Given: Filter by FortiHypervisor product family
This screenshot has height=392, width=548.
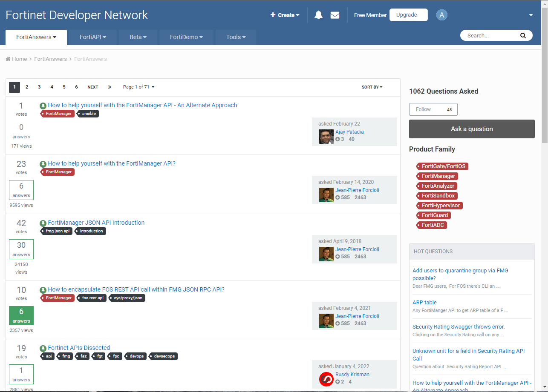Looking at the screenshot, I should coord(439,206).
